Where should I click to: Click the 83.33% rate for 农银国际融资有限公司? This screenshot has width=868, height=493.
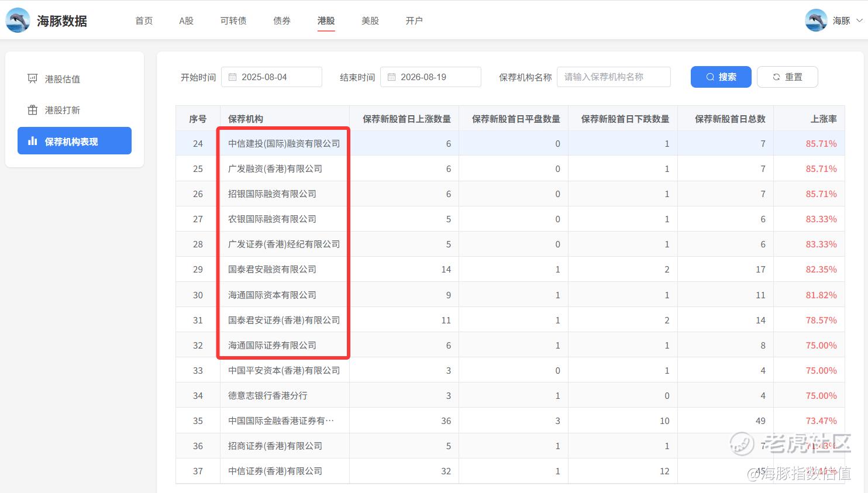821,219
